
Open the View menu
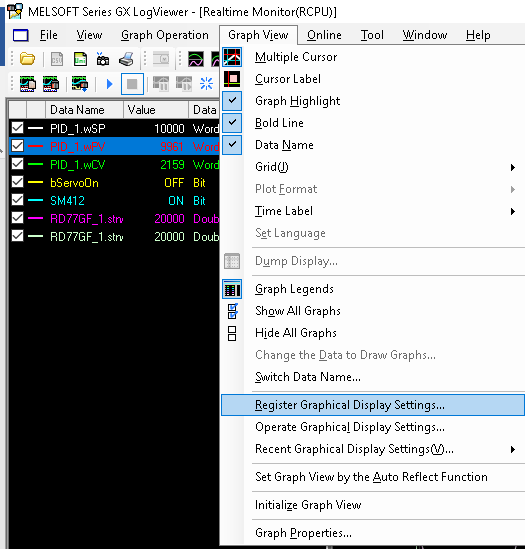89,35
